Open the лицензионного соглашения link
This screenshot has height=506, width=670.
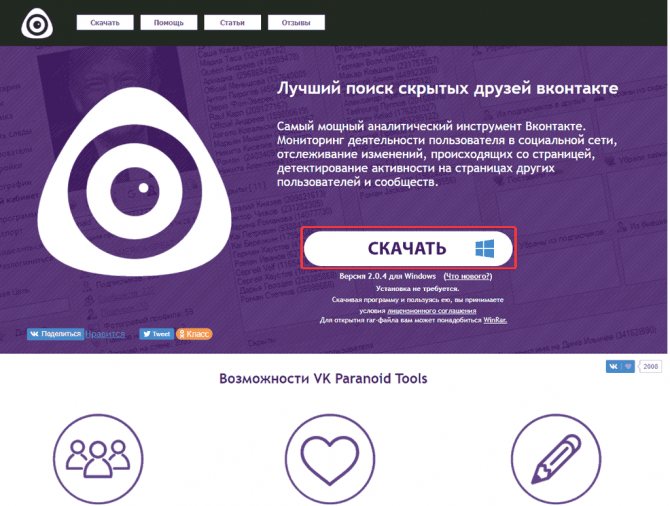click(432, 311)
